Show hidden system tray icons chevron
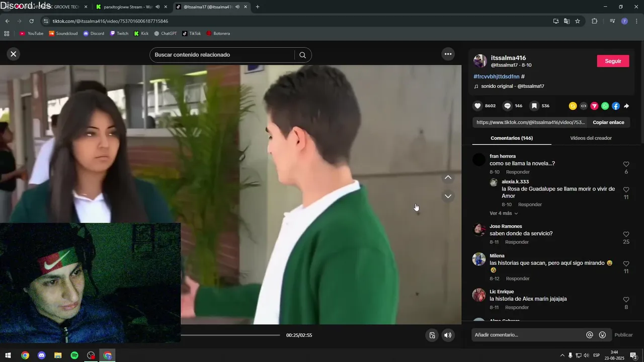The height and width of the screenshot is (362, 644). click(562, 355)
